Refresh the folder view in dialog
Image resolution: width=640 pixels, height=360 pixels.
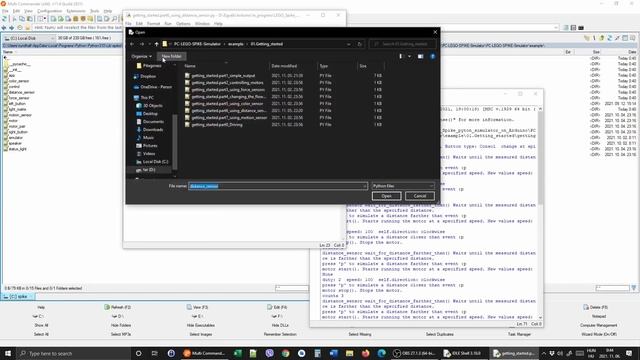pos(359,44)
